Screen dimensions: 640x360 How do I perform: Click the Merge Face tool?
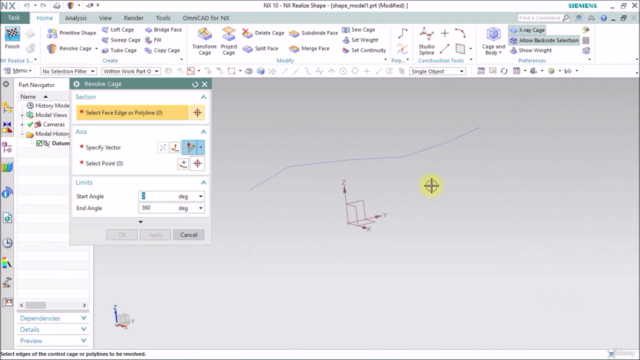point(309,49)
